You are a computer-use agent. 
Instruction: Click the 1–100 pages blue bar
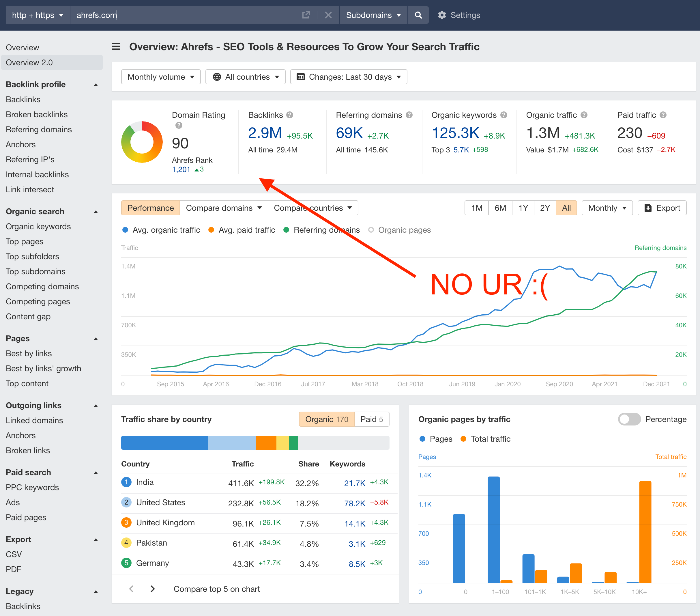tap(493, 530)
